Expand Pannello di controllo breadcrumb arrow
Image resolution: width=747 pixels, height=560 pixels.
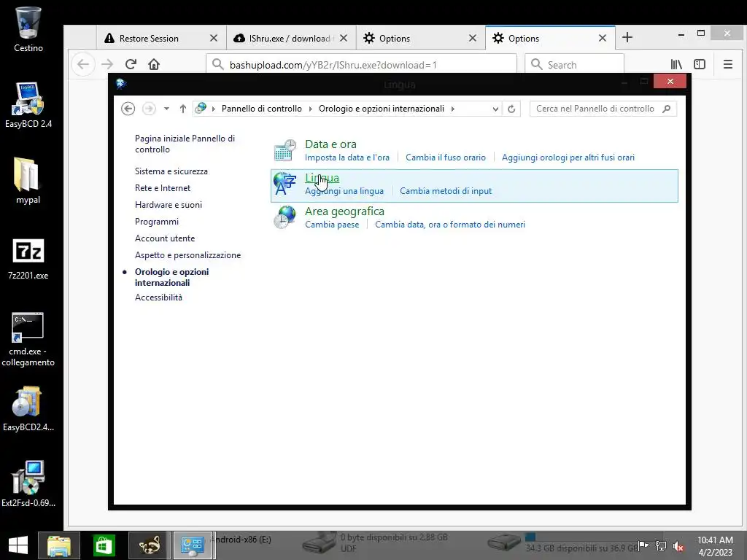(310, 109)
